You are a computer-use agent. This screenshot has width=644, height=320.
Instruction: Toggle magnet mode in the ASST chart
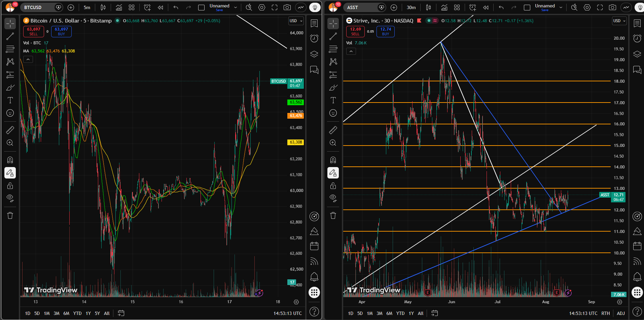tap(333, 160)
